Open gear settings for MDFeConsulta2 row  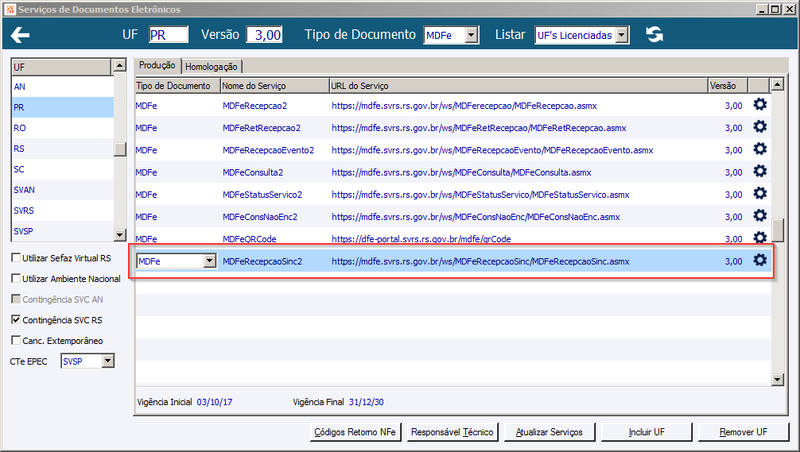point(760,171)
